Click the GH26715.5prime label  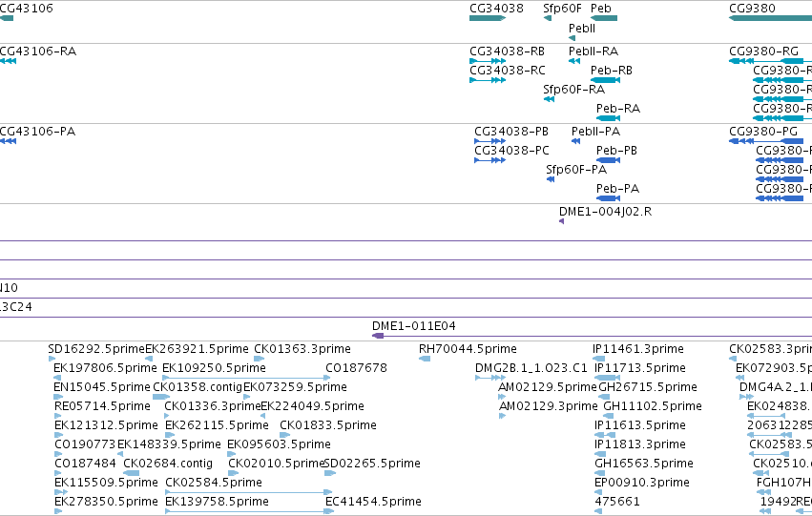[648, 387]
